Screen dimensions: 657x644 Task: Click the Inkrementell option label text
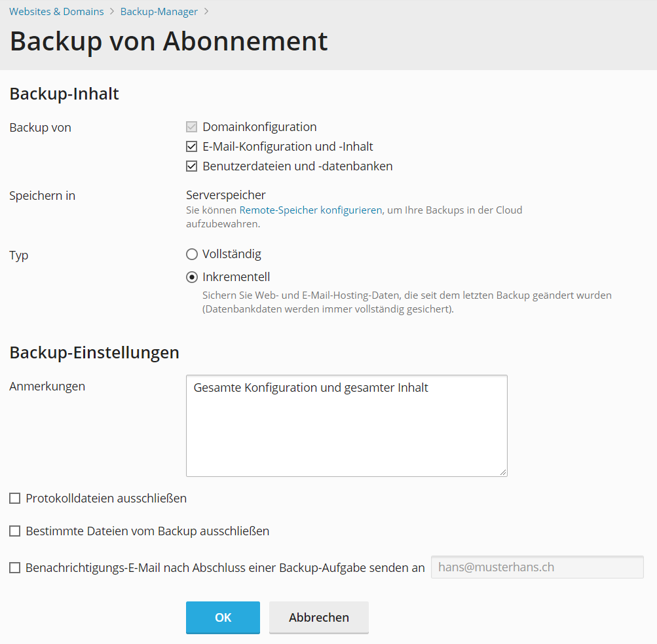click(236, 277)
